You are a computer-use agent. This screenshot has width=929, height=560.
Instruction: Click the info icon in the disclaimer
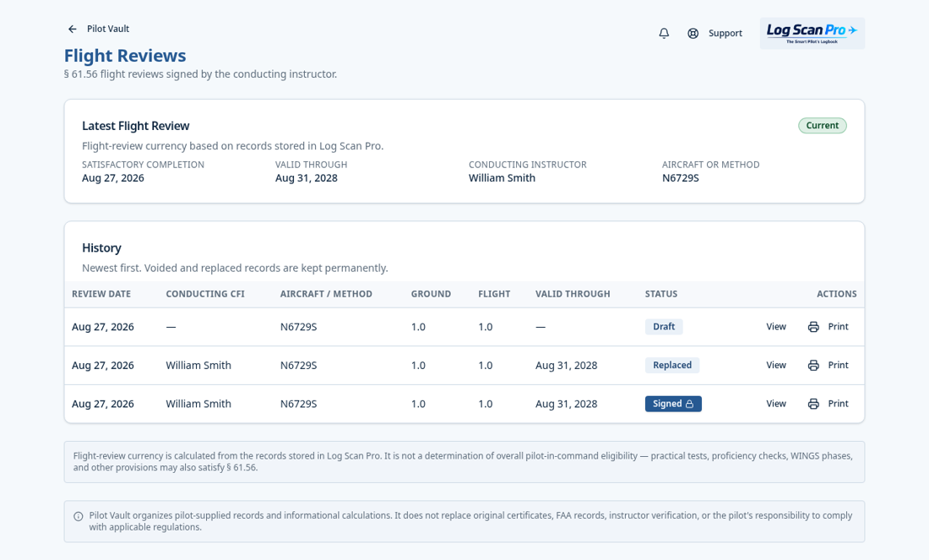pos(79,516)
